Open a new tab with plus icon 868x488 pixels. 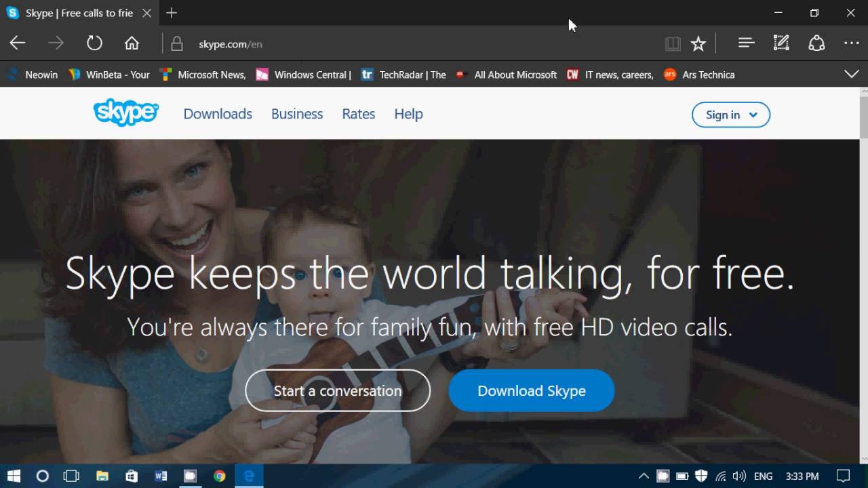[172, 13]
